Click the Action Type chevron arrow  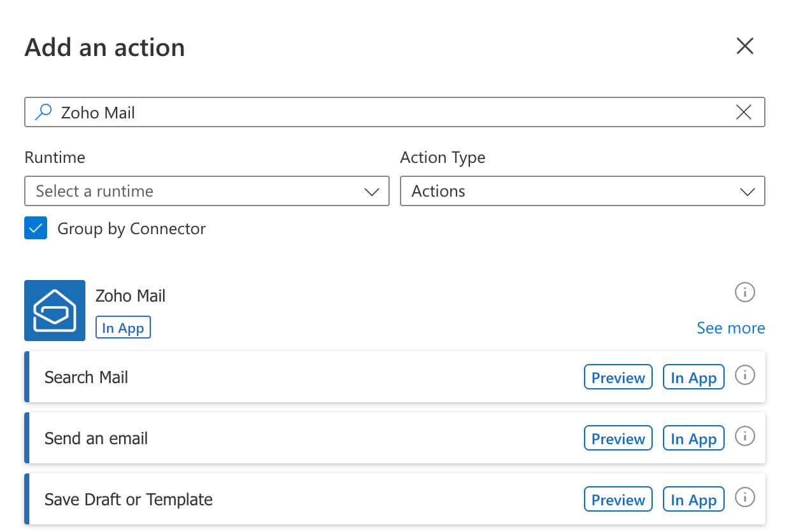pos(748,192)
